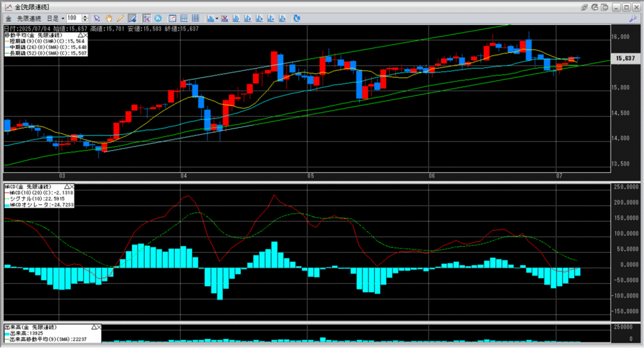Screen dimensions: 644x348
Task: Click the bar count field showing 100
Action: [74, 18]
